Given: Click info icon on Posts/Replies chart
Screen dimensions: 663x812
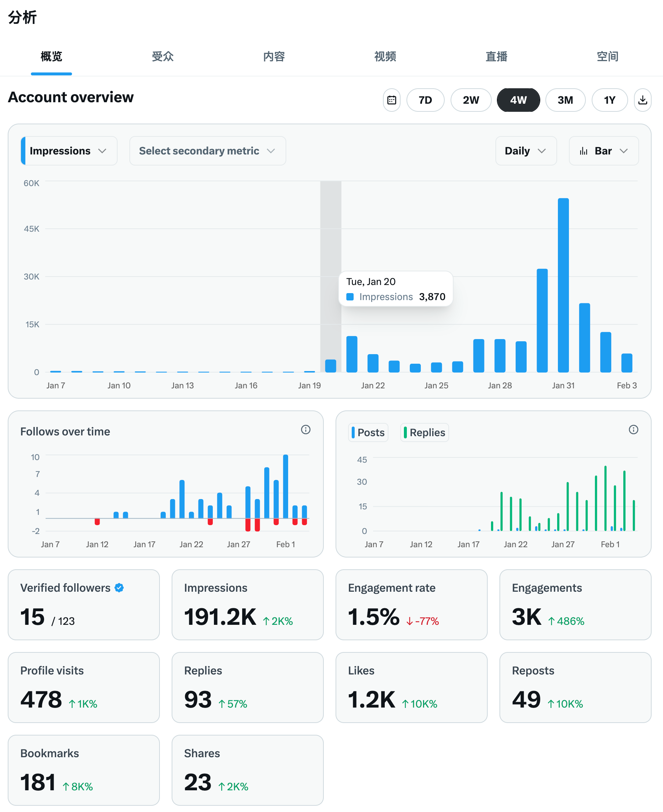Looking at the screenshot, I should point(633,430).
